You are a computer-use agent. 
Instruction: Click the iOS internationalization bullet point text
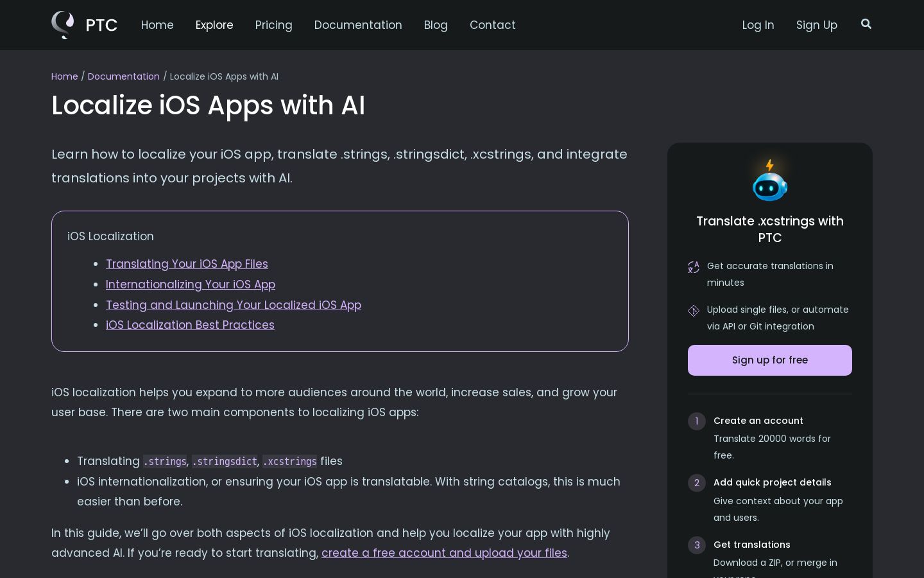[348, 491]
